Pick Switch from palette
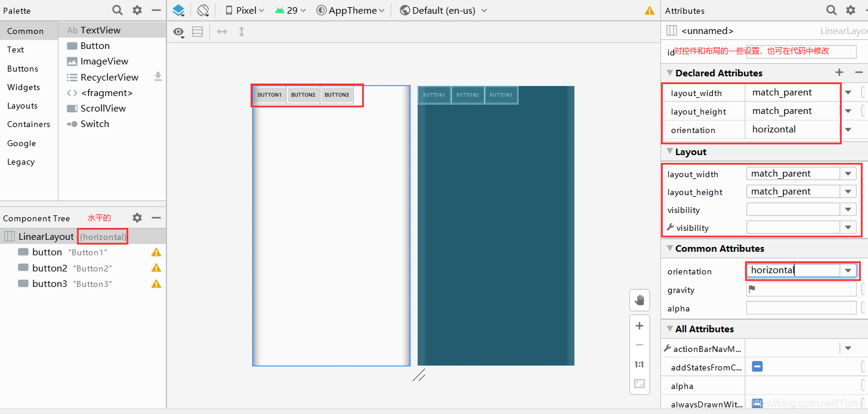 tap(112, 124)
